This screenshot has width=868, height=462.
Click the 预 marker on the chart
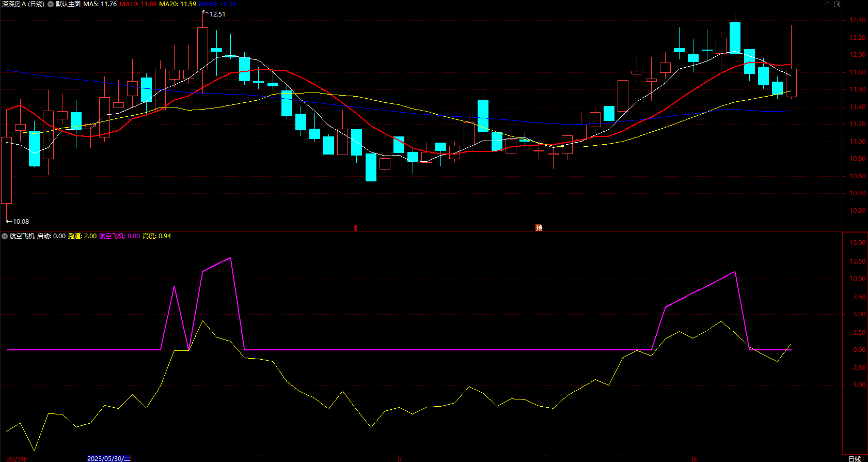tap(539, 227)
